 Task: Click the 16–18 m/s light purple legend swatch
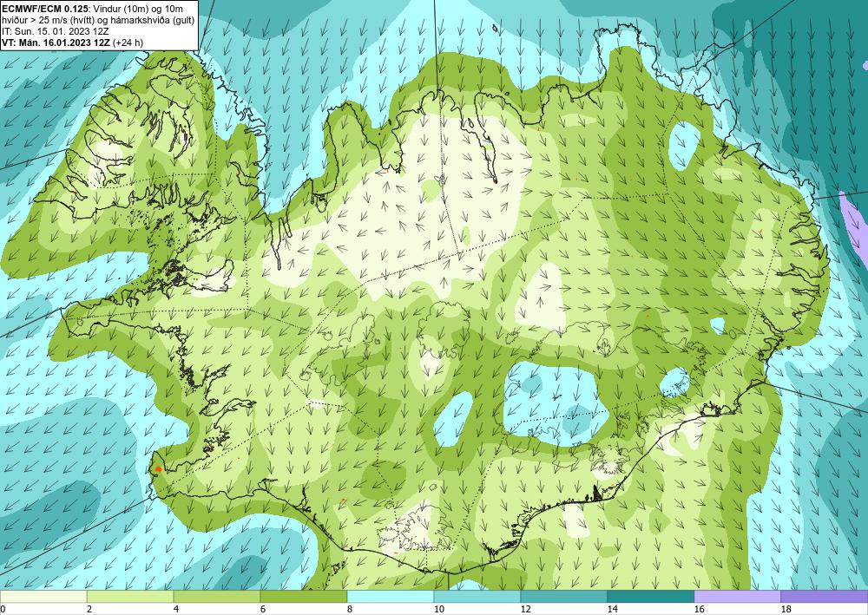737,597
